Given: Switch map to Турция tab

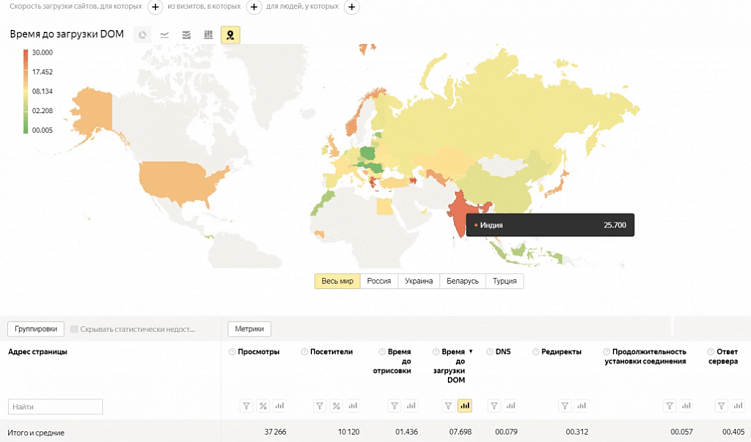Looking at the screenshot, I should coord(505,281).
